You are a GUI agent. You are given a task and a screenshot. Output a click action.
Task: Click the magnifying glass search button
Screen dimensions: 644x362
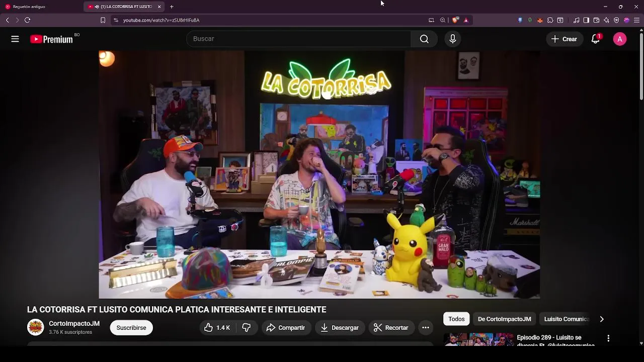424,39
